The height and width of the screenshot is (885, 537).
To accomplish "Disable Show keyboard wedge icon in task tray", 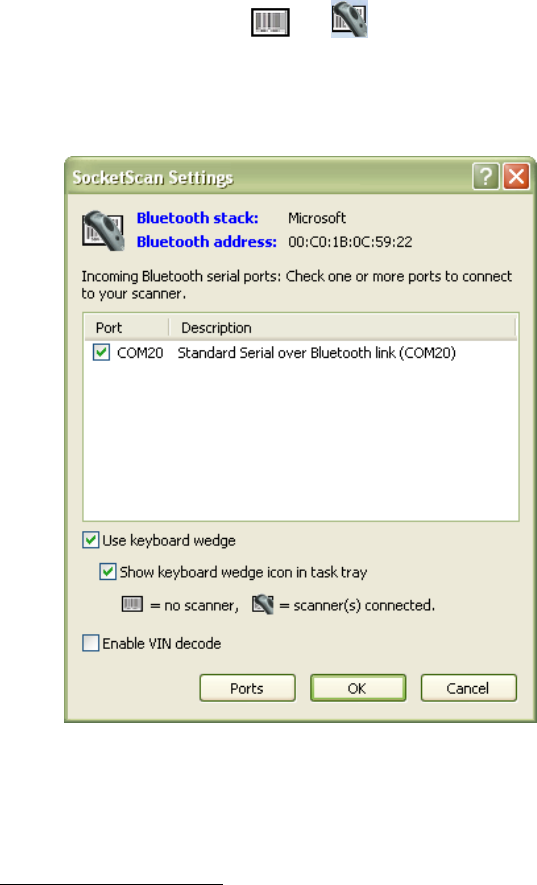I will (108, 572).
